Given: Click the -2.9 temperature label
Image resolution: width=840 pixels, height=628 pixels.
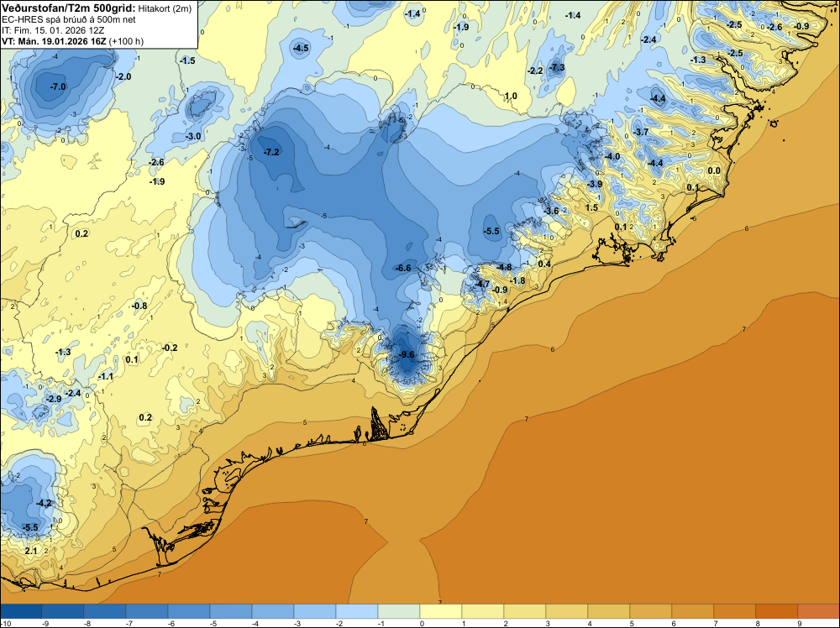Looking at the screenshot, I should (x=54, y=399).
